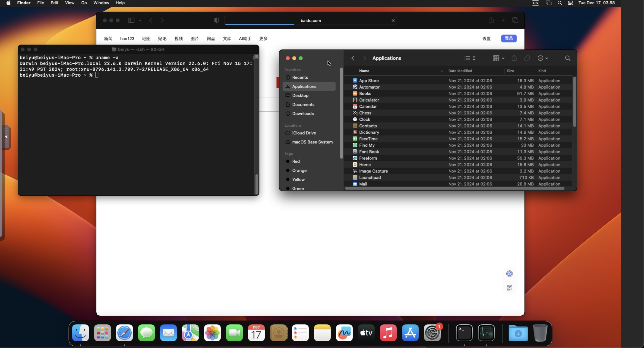
Task: Open Control Center in the menu bar
Action: click(x=570, y=3)
